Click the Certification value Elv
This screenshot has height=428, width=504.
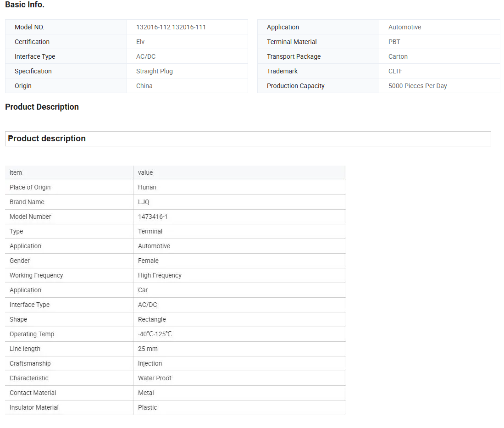[x=140, y=42]
